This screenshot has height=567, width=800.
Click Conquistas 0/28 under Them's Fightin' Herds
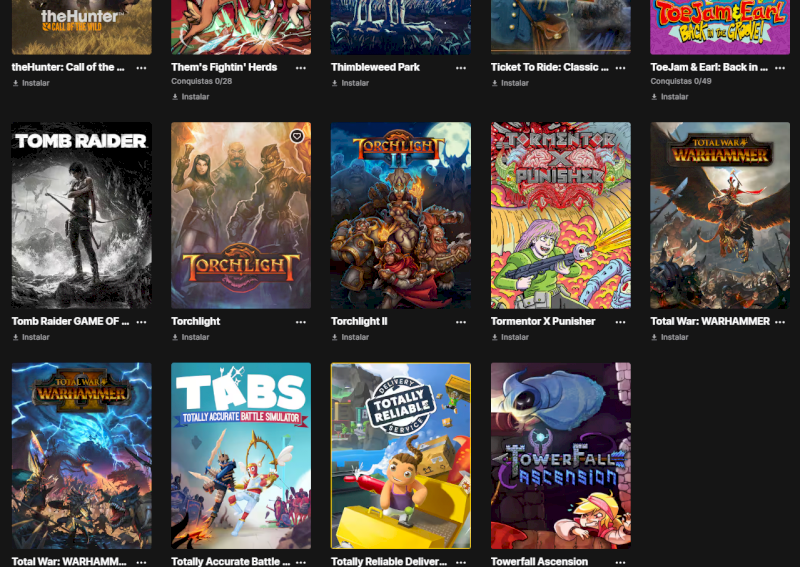(x=202, y=81)
